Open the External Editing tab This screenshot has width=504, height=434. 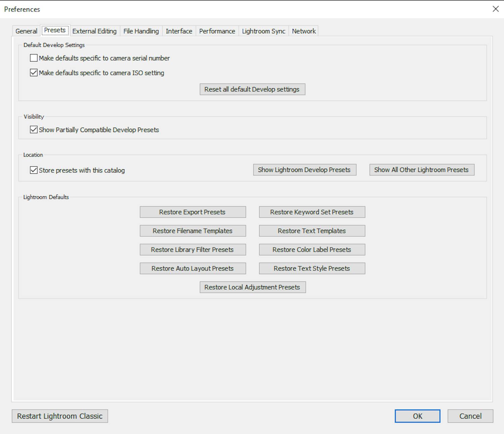pos(94,31)
